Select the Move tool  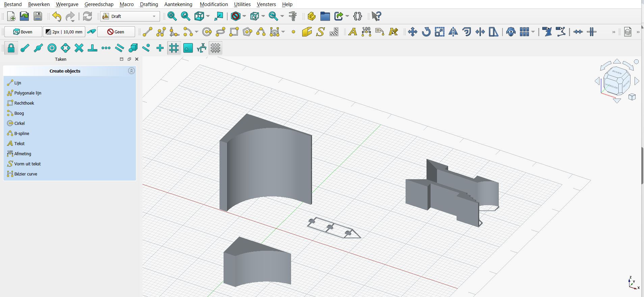[x=413, y=32]
